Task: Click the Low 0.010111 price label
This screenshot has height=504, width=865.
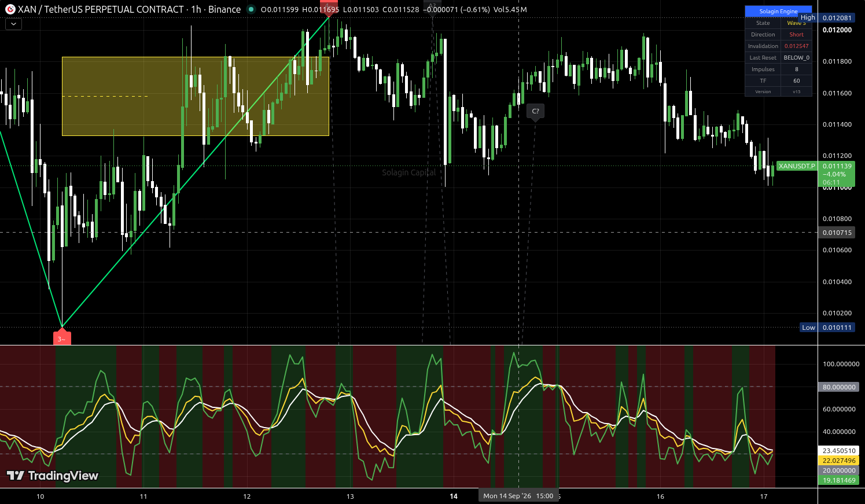Action: 827,328
